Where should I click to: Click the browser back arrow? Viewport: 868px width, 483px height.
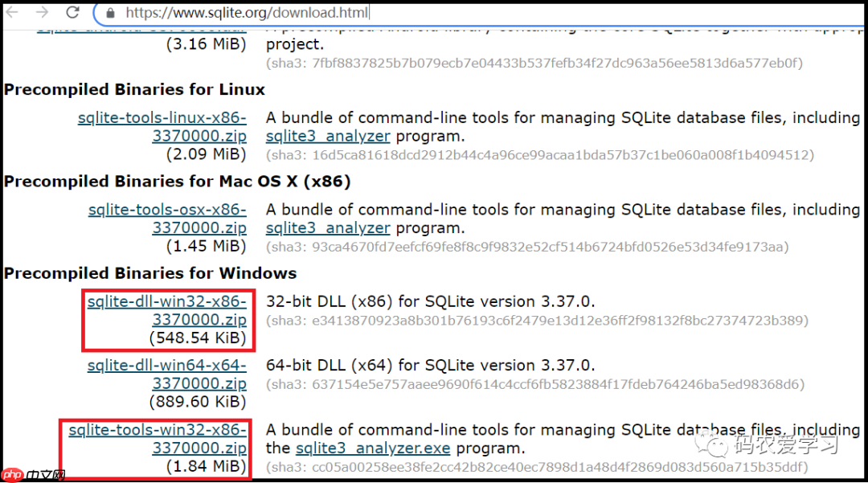coord(12,12)
